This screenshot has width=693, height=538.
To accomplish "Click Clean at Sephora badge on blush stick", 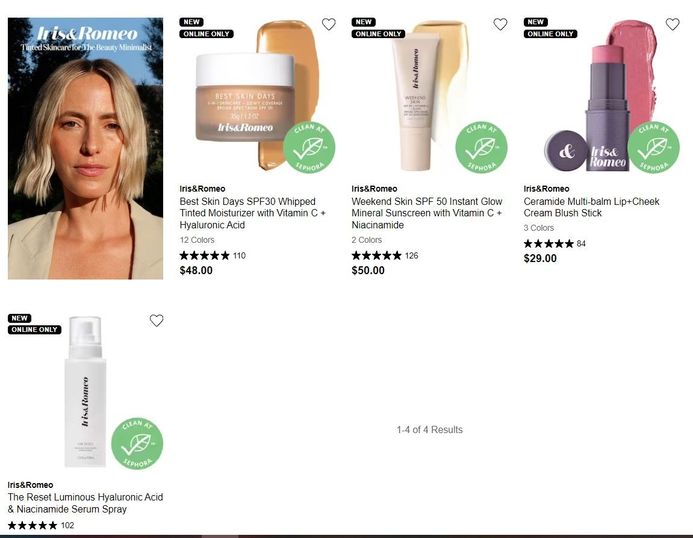I will pos(654,147).
